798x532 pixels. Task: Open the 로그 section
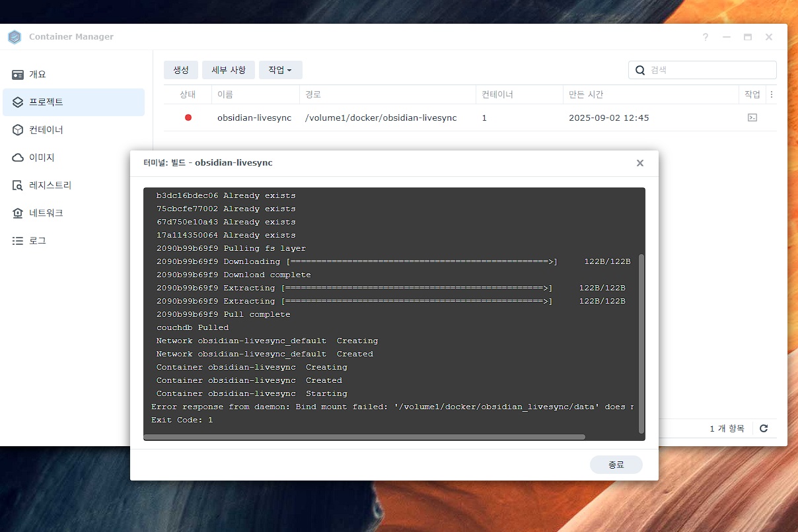point(38,241)
